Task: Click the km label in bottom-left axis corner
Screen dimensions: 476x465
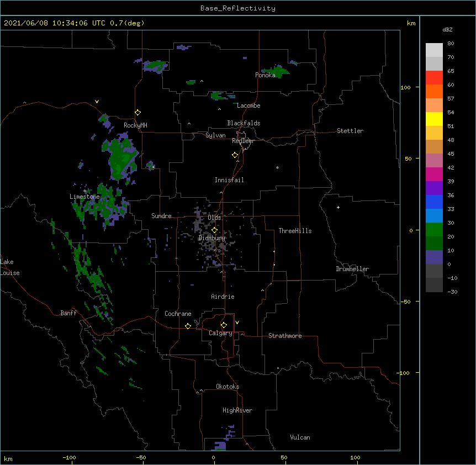Action: pyautogui.click(x=8, y=458)
